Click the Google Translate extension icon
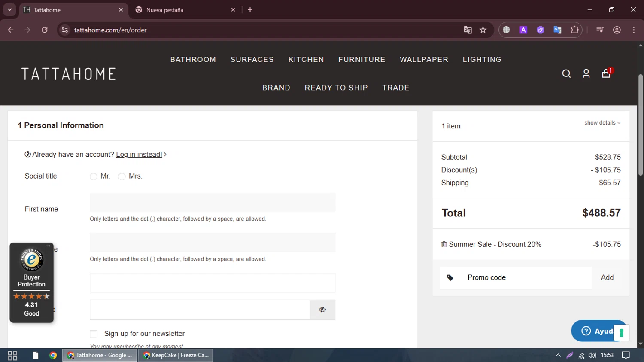Screen dimensions: 644x362 point(557,30)
